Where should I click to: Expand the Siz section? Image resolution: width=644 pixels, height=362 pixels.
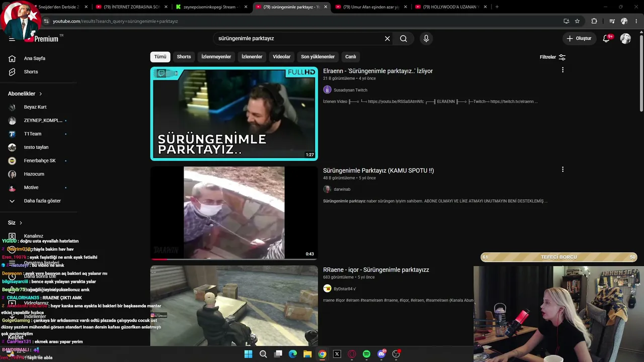(x=15, y=223)
